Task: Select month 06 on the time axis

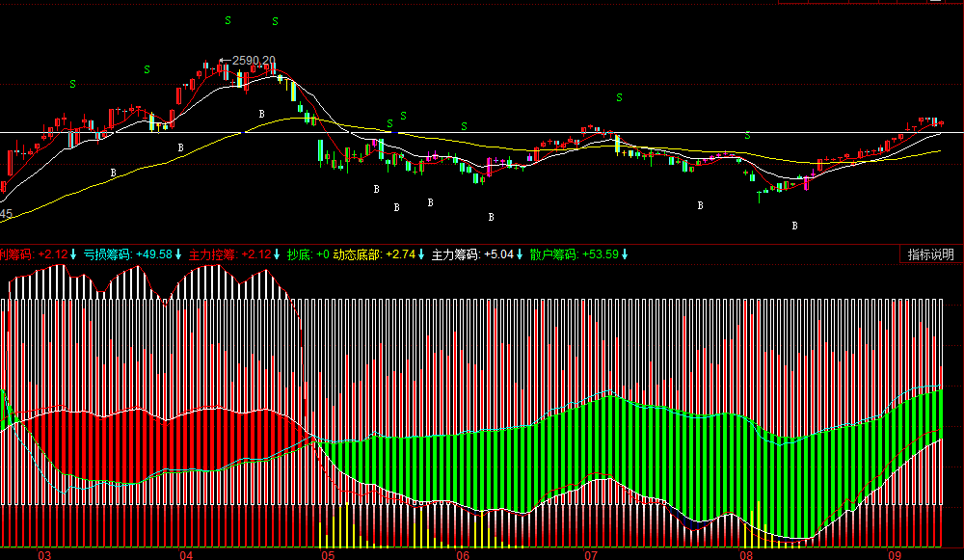Action: (462, 555)
